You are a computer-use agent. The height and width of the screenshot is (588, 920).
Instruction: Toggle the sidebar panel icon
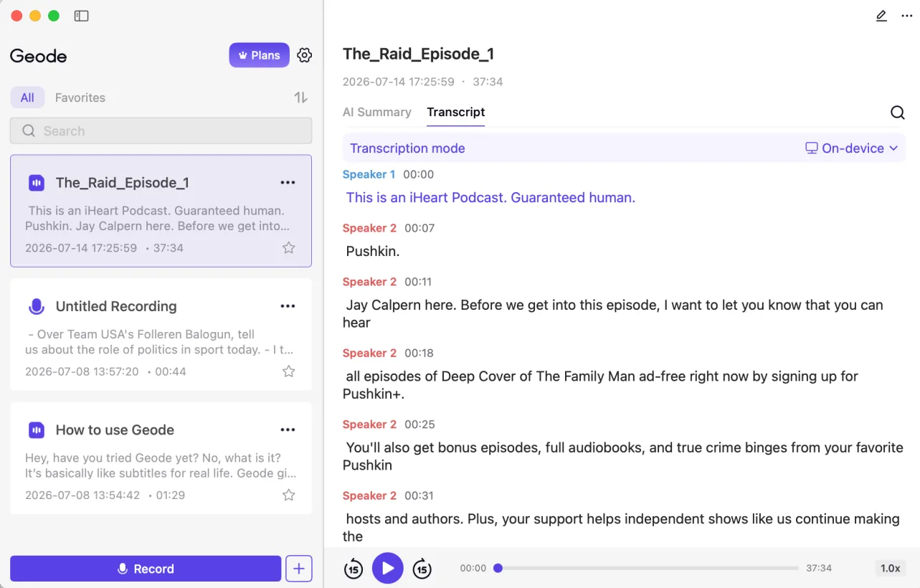point(82,16)
